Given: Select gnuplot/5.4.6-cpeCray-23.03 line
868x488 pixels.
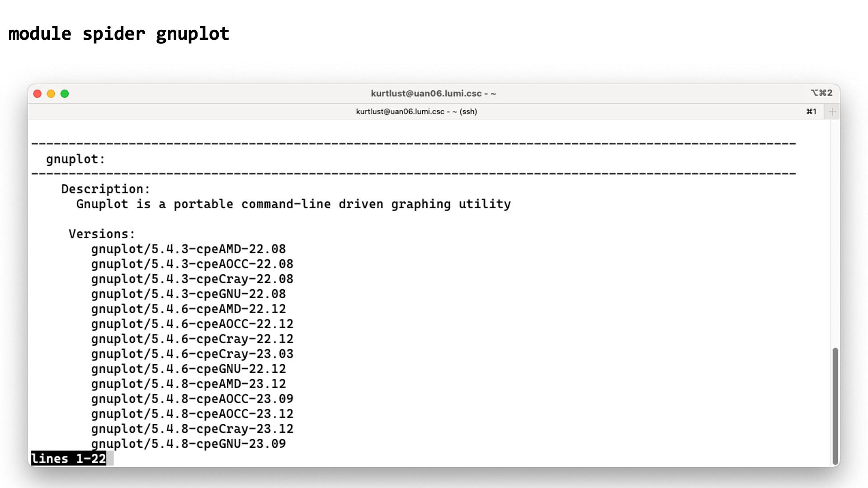Looking at the screenshot, I should coord(192,354).
